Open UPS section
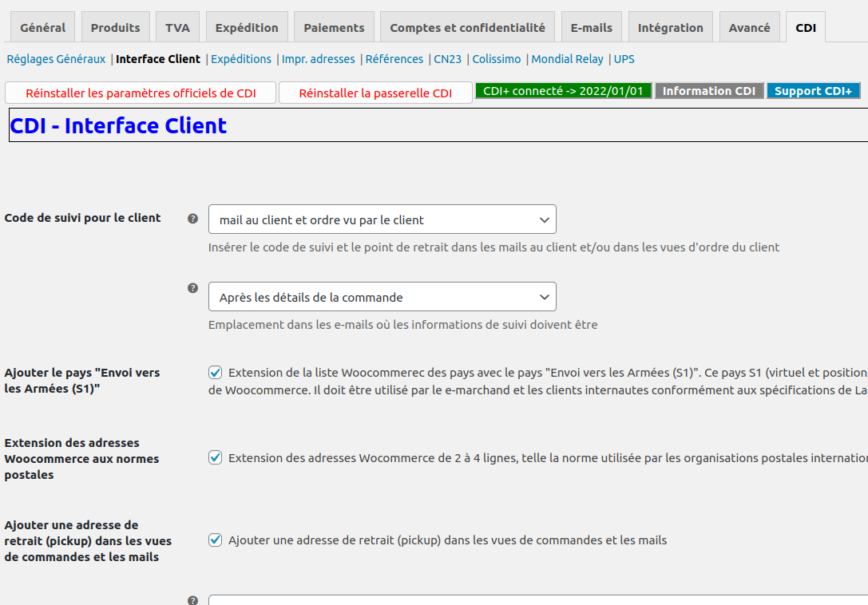Image resolution: width=868 pixels, height=605 pixels. point(624,59)
